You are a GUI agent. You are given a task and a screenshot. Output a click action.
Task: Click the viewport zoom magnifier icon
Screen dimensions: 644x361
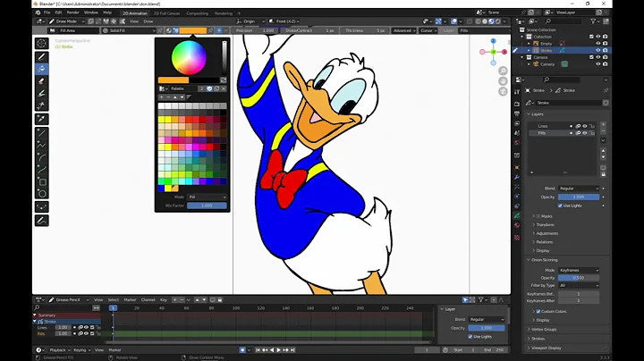pos(503,71)
